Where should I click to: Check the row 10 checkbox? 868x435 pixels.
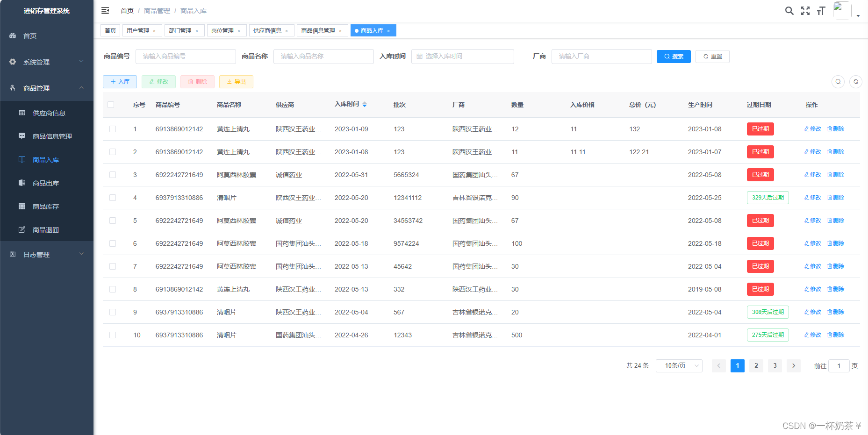point(113,335)
